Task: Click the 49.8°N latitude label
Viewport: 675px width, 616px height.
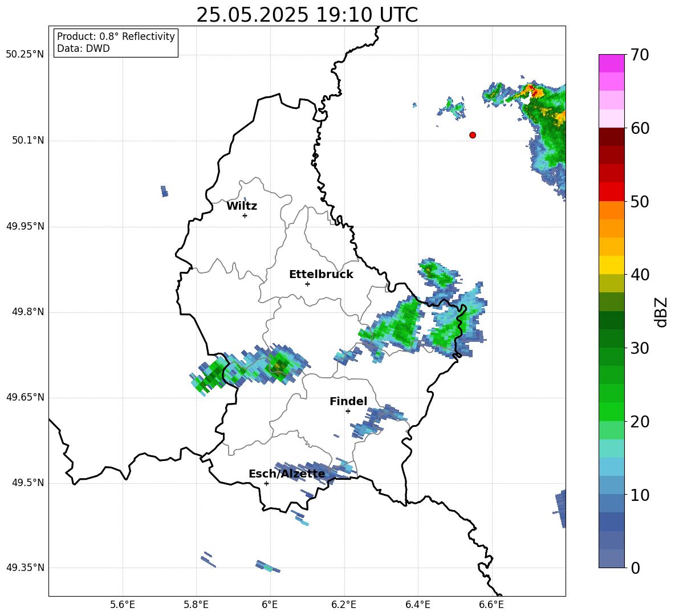Action: click(x=28, y=312)
